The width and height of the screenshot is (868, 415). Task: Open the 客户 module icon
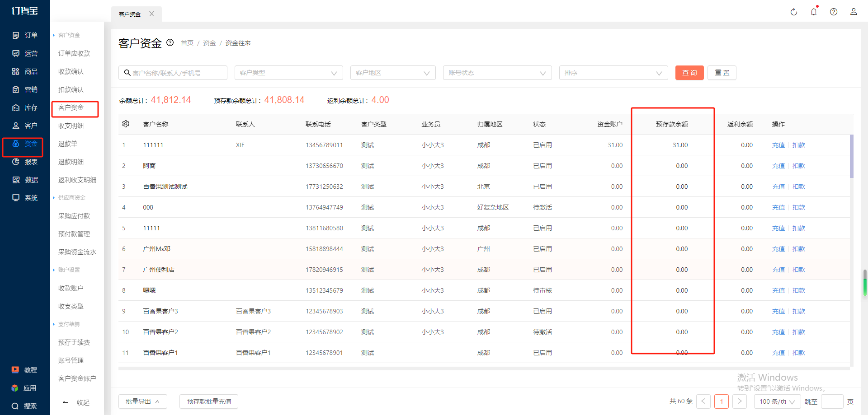(x=16, y=126)
